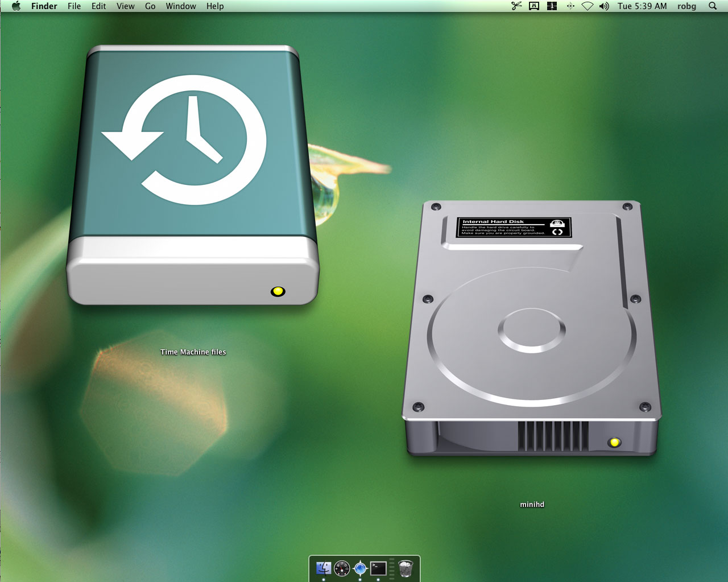Open the Finder application menu
The height and width of the screenshot is (582, 728).
point(44,6)
